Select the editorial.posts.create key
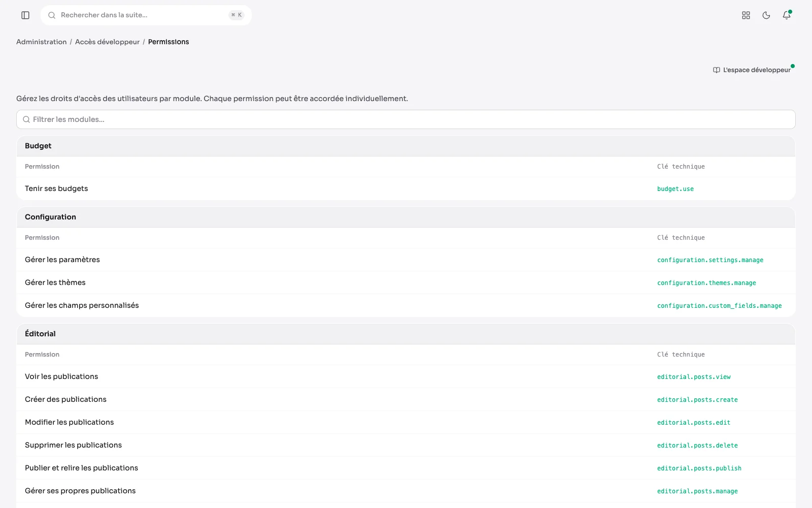 point(697,400)
